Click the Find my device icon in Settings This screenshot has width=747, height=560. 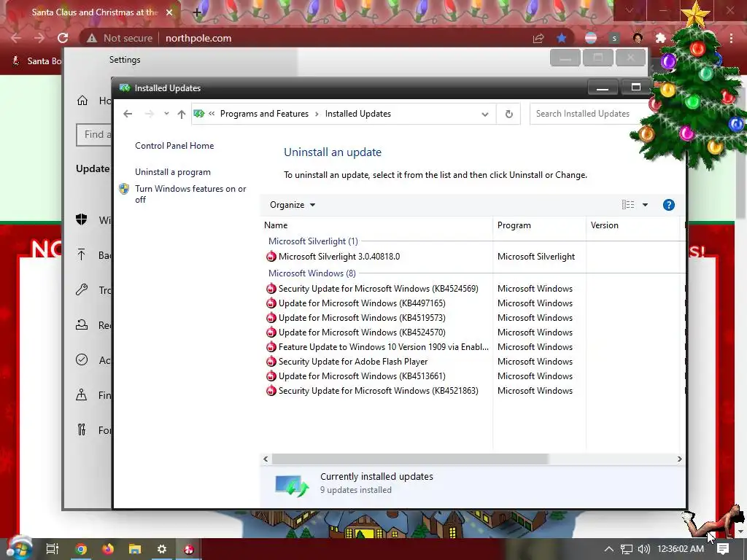point(82,394)
